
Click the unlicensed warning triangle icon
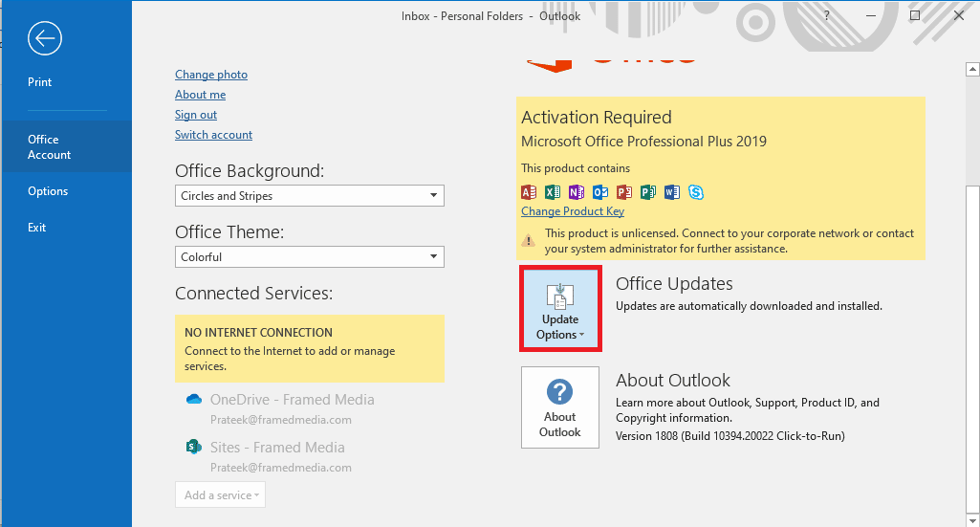coord(529,241)
